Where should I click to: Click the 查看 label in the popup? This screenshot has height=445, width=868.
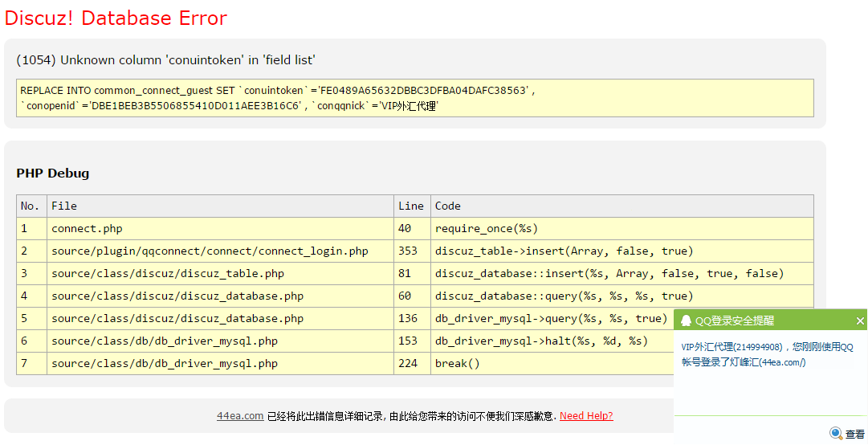[854, 434]
